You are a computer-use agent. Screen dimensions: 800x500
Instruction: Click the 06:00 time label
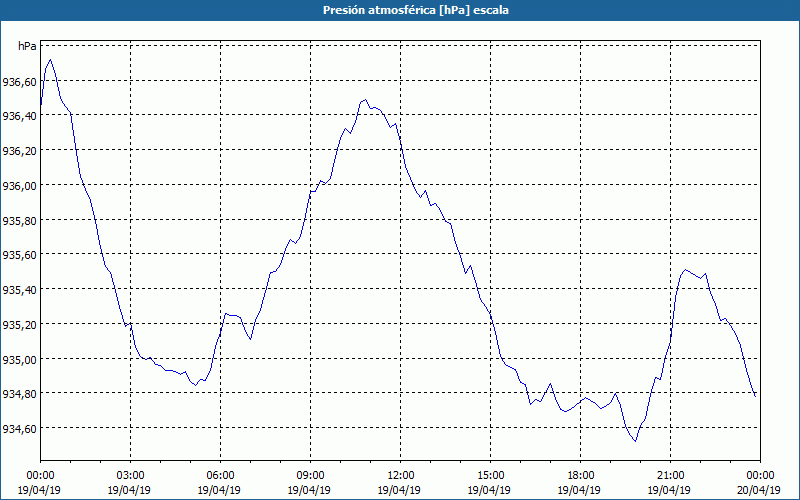coord(220,476)
